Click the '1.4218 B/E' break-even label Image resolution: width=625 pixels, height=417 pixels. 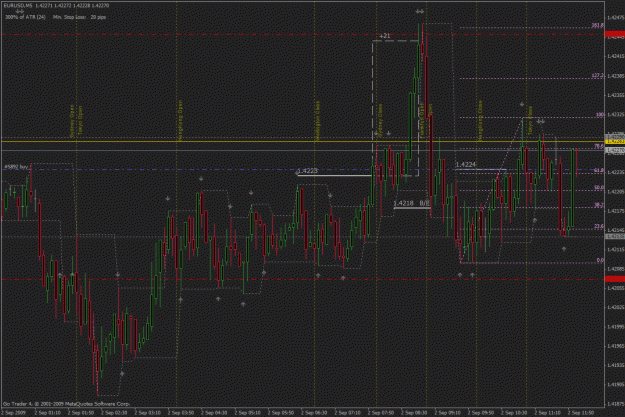click(412, 203)
